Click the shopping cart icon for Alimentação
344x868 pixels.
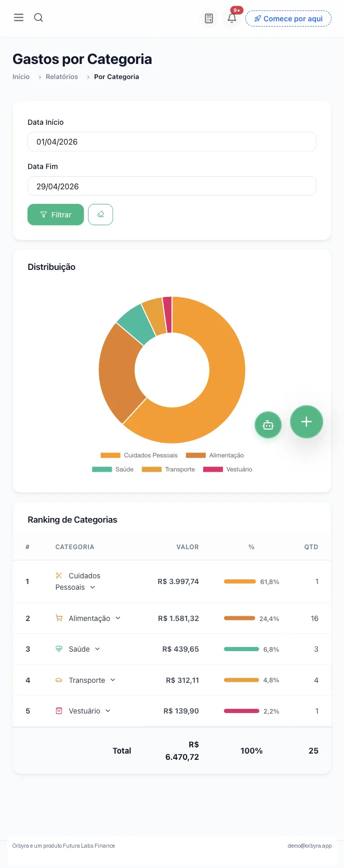pyautogui.click(x=59, y=618)
